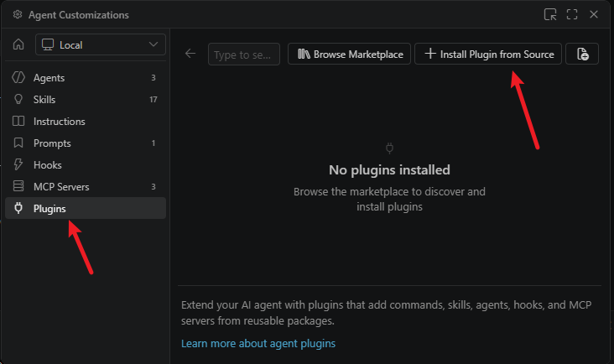Toggle fullscreen using the expand icon
614x364 pixels.
[572, 14]
